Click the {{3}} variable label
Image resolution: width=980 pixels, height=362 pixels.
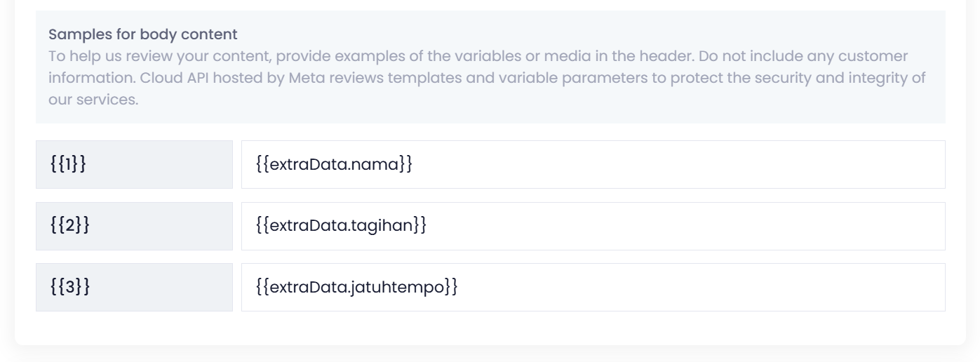pos(134,288)
